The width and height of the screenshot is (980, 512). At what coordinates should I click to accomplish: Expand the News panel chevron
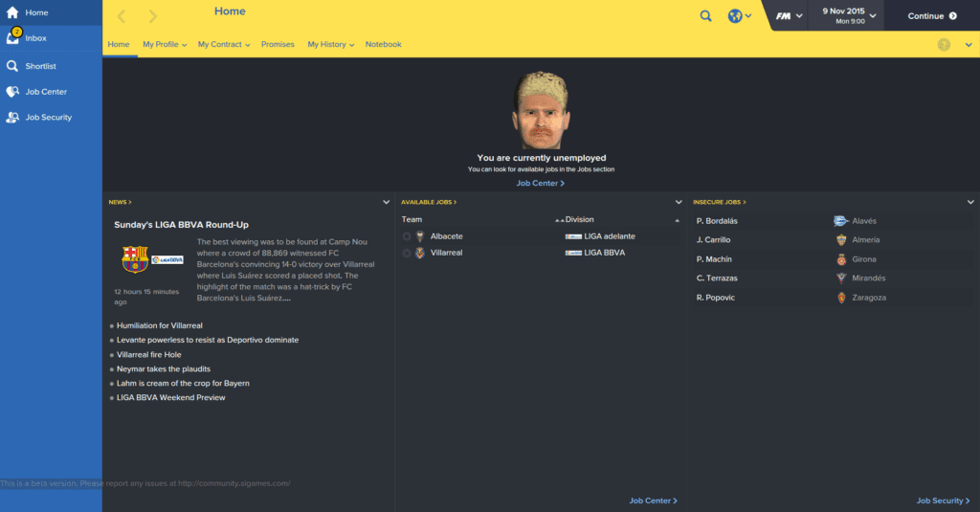[387, 202]
